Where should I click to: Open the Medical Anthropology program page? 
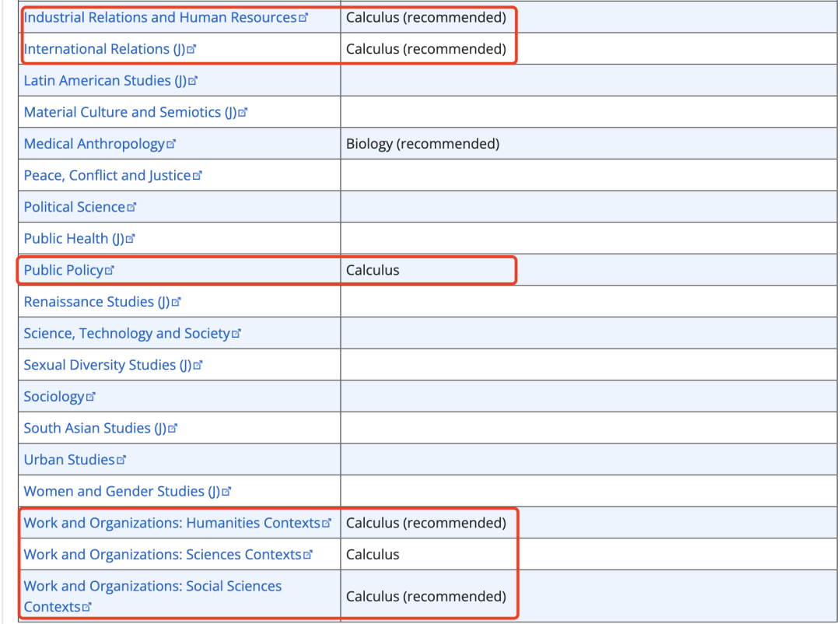pos(94,144)
